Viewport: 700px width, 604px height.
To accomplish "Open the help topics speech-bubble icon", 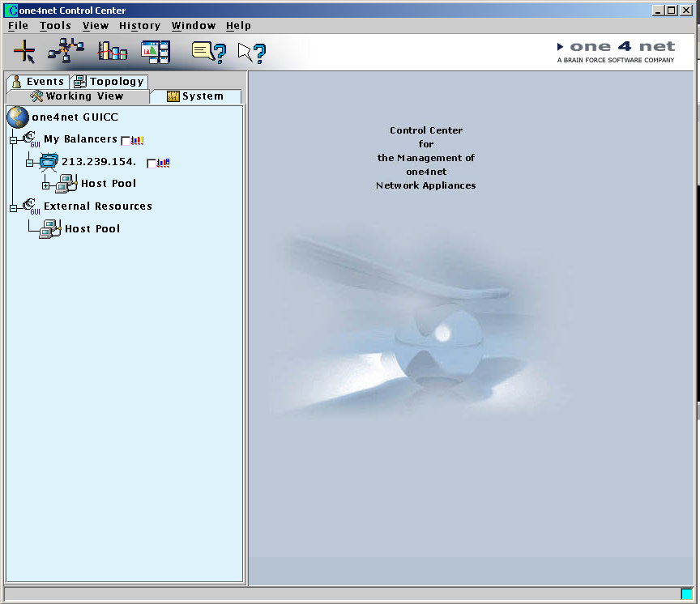I will click(x=209, y=52).
